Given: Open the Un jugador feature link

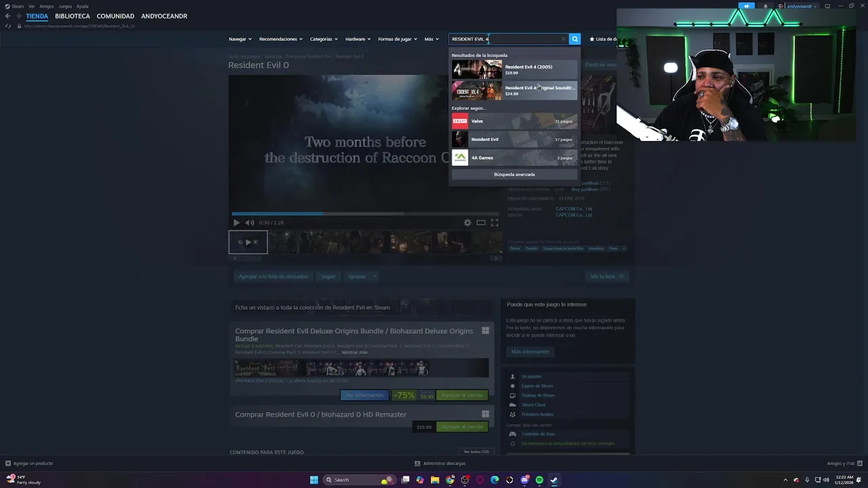Looking at the screenshot, I should 532,376.
